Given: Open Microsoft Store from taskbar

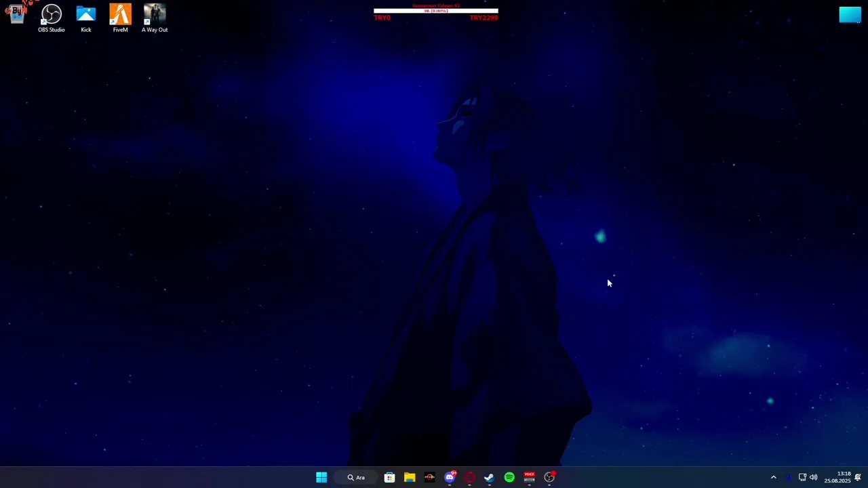Looking at the screenshot, I should coord(389,477).
